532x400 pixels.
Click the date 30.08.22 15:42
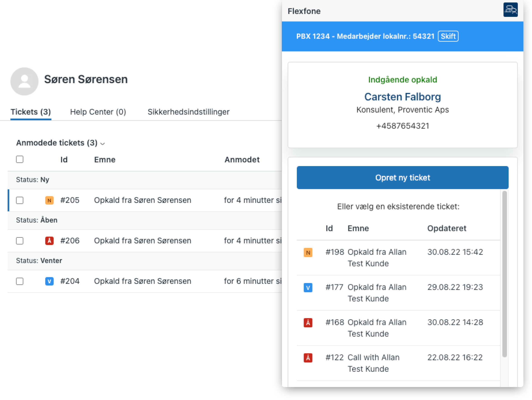pos(455,252)
